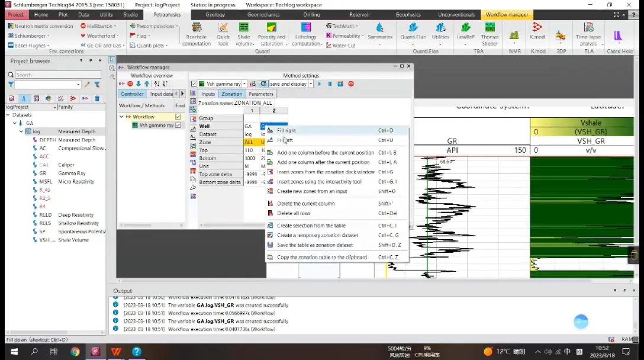Play the workflow in Method settings toolbar
The width and height of the screenshot is (644, 360).
click(x=320, y=84)
